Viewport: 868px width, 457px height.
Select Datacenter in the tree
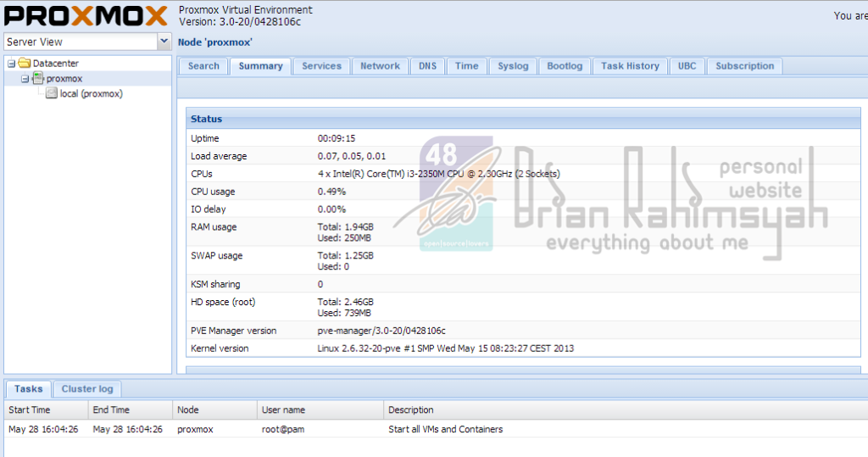point(55,63)
